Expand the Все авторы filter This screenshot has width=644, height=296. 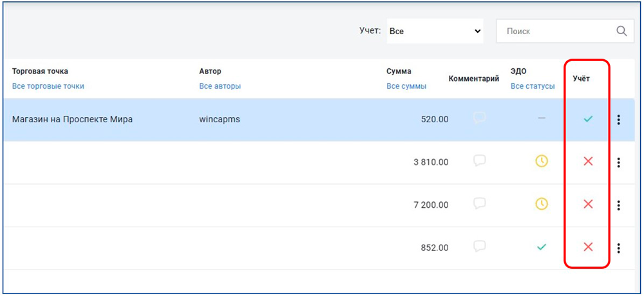[220, 86]
